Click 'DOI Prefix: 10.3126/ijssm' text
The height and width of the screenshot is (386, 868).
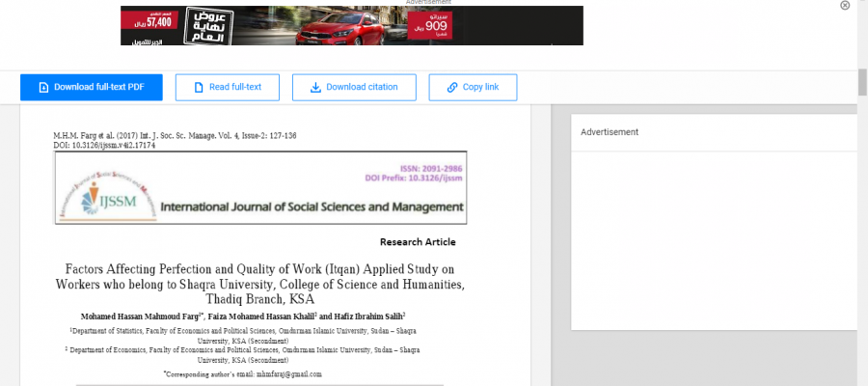(x=414, y=179)
